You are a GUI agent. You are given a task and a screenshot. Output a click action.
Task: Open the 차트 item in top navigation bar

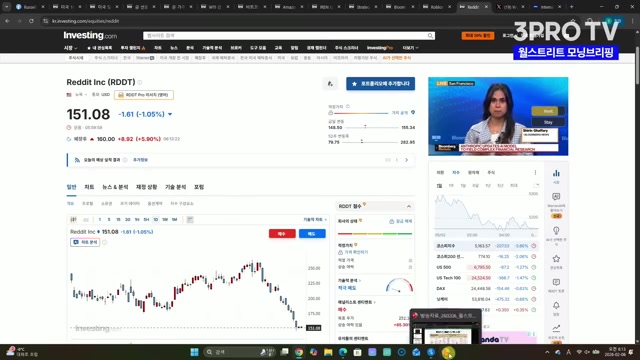pos(158,48)
